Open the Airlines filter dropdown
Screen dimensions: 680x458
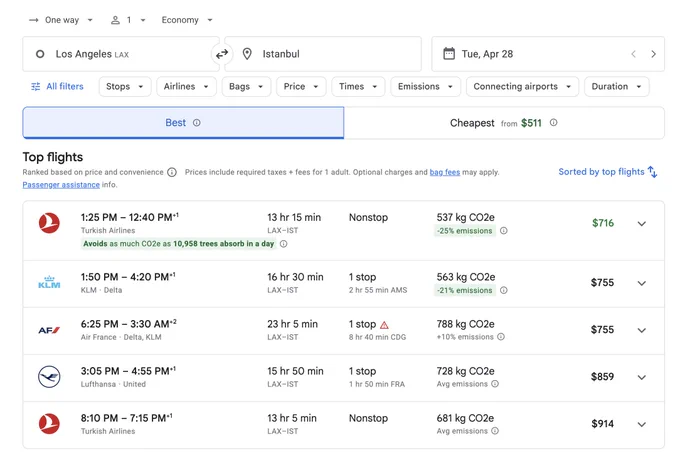[186, 86]
